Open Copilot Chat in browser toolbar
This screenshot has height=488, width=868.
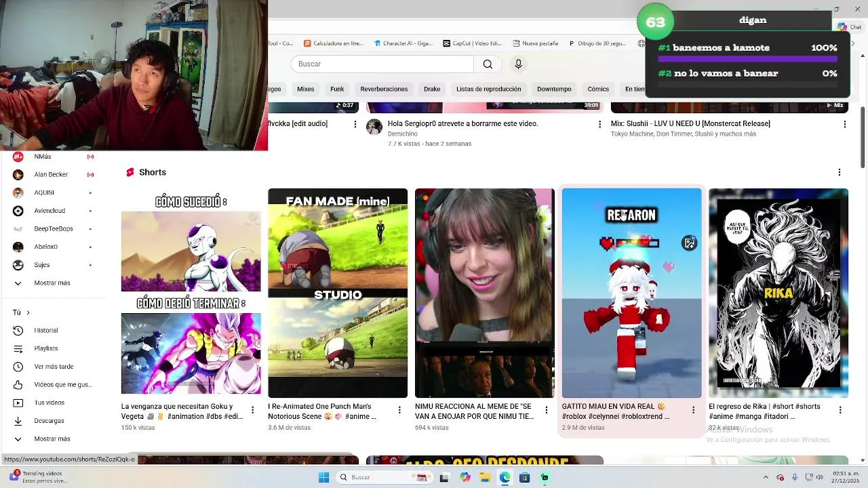tap(850, 27)
